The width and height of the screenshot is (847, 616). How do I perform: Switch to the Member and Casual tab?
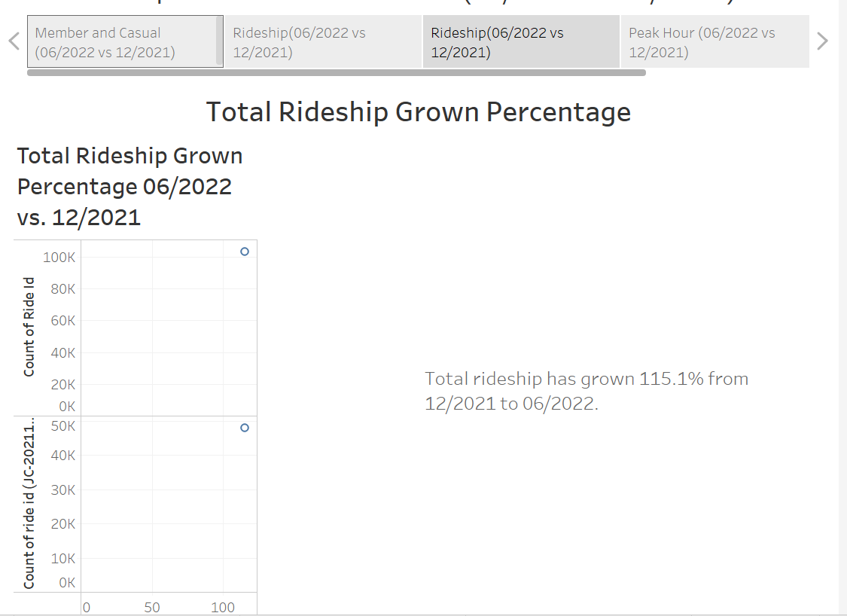[x=124, y=41]
